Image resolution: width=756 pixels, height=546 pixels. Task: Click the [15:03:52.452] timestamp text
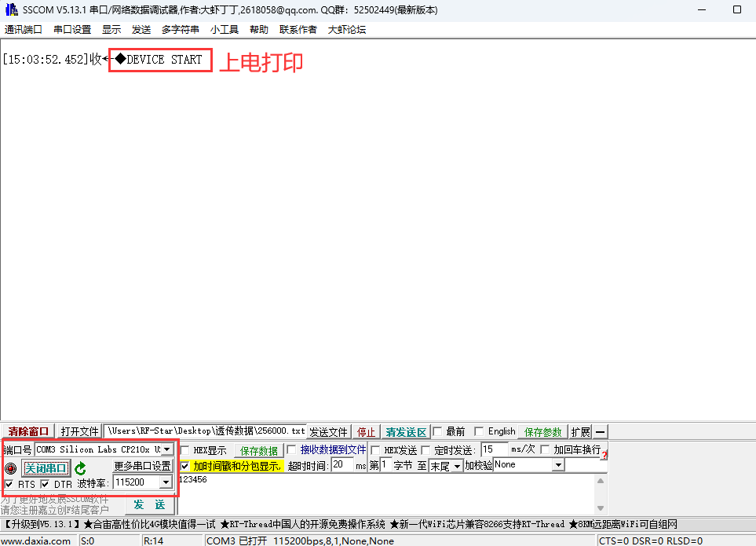pyautogui.click(x=46, y=60)
